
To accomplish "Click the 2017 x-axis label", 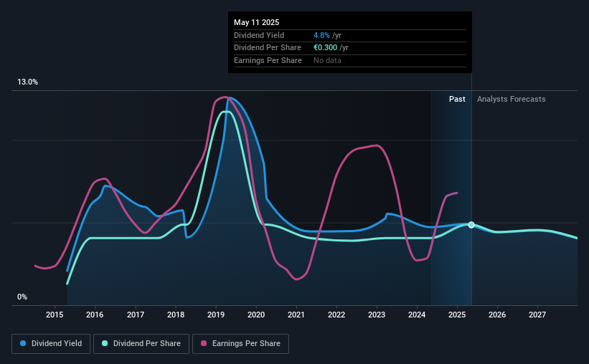I will tap(135, 315).
